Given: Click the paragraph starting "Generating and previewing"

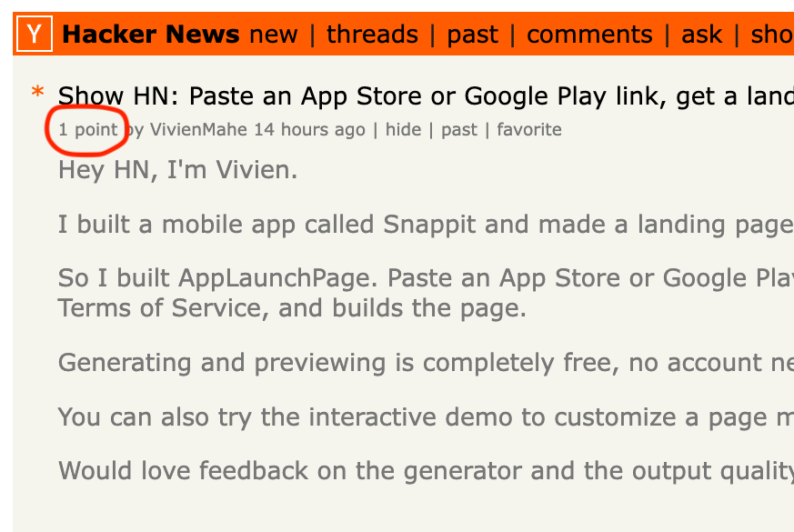Looking at the screenshot, I should [x=426, y=363].
